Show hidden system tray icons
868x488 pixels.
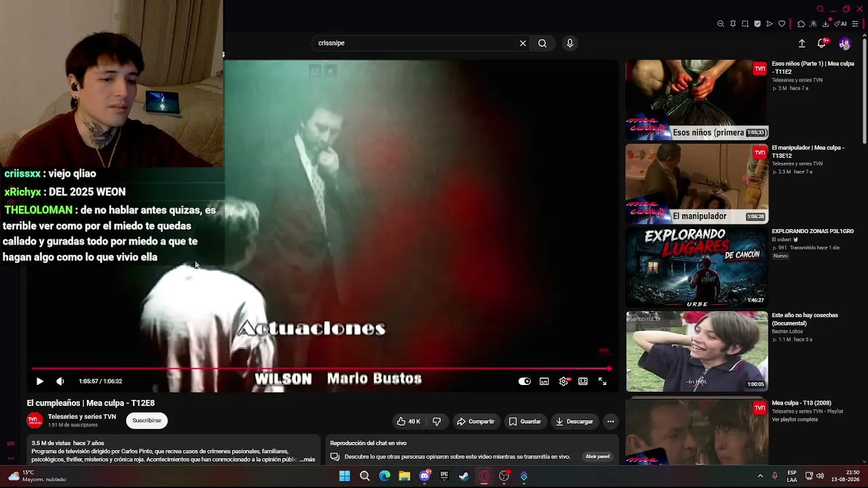(x=760, y=476)
